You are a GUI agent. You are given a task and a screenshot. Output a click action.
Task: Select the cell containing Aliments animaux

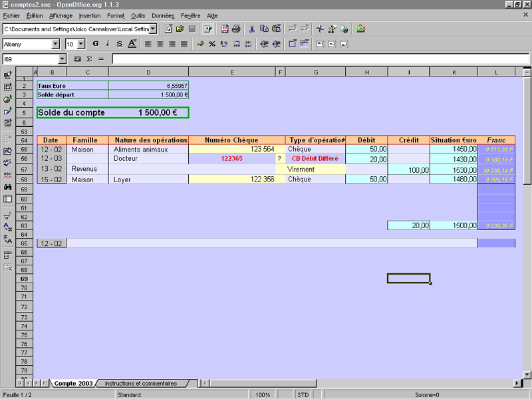[148, 149]
